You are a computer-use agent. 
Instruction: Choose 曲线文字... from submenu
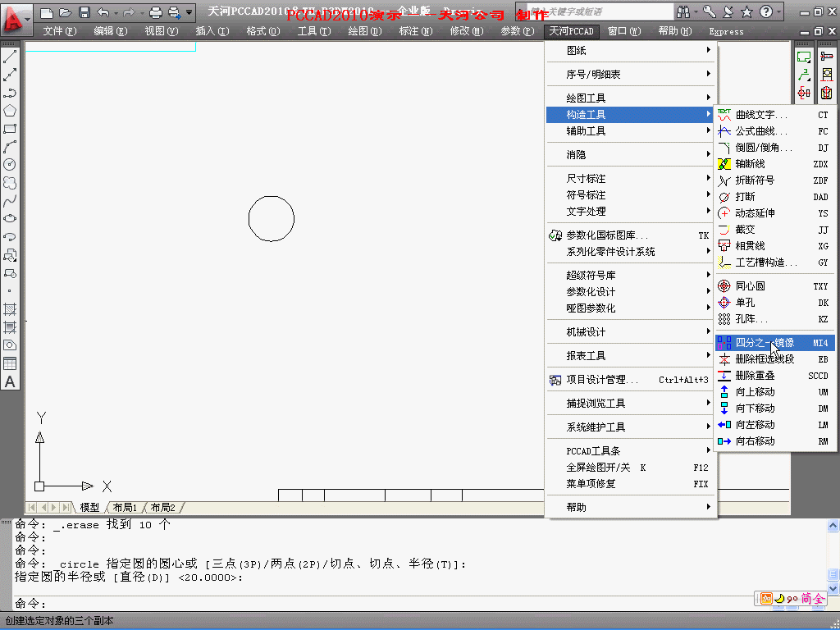click(776, 115)
